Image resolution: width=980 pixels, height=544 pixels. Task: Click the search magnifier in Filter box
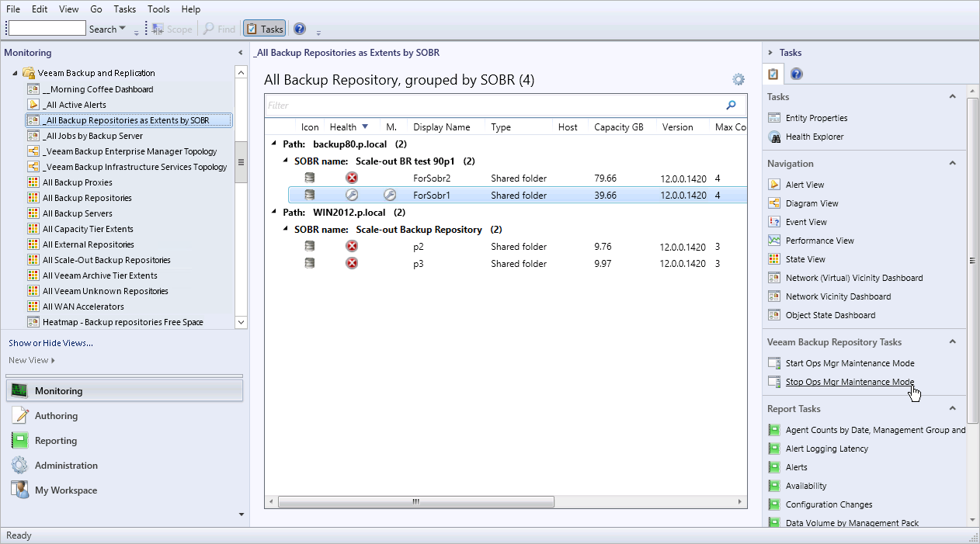tap(731, 105)
